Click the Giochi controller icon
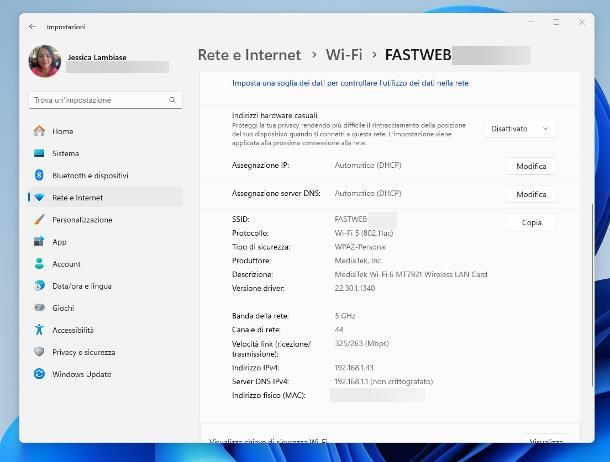 [x=39, y=308]
